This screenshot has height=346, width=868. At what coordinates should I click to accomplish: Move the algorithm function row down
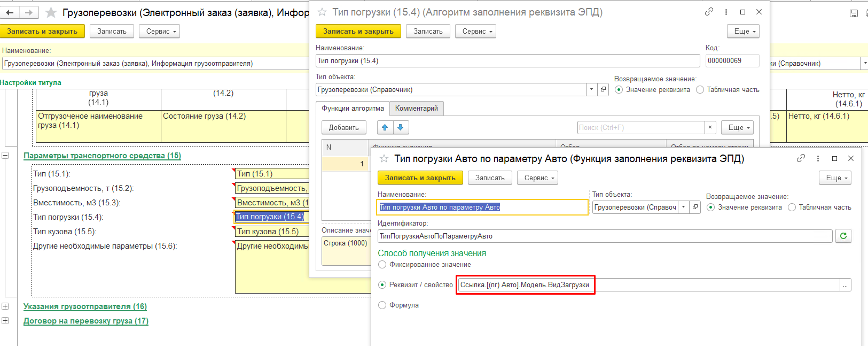click(x=401, y=127)
